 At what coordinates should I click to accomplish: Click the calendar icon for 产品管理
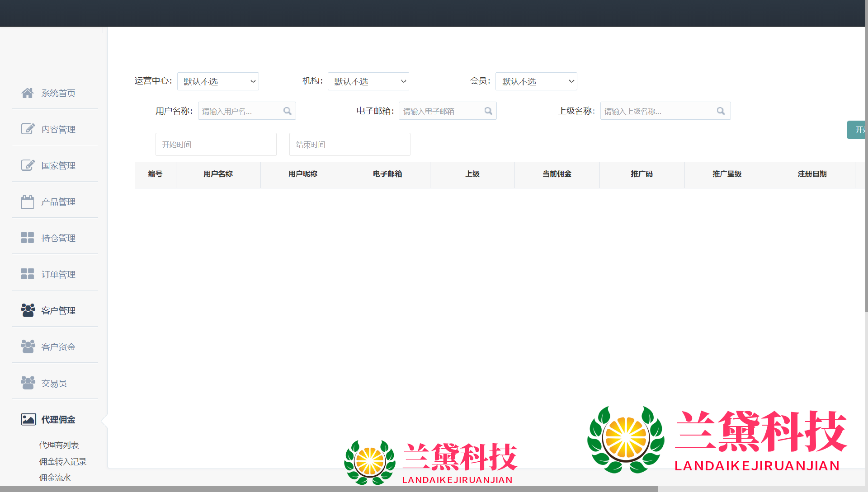point(27,201)
